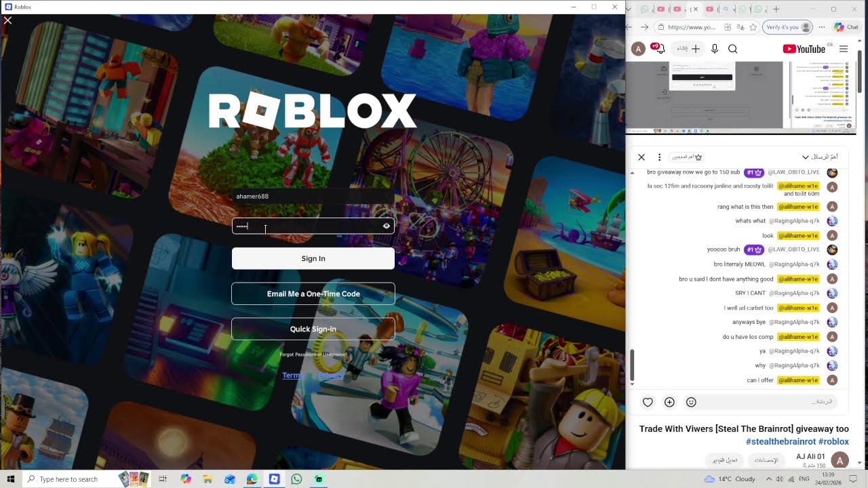
Task: Open WhatsApp from taskbar
Action: [296, 479]
